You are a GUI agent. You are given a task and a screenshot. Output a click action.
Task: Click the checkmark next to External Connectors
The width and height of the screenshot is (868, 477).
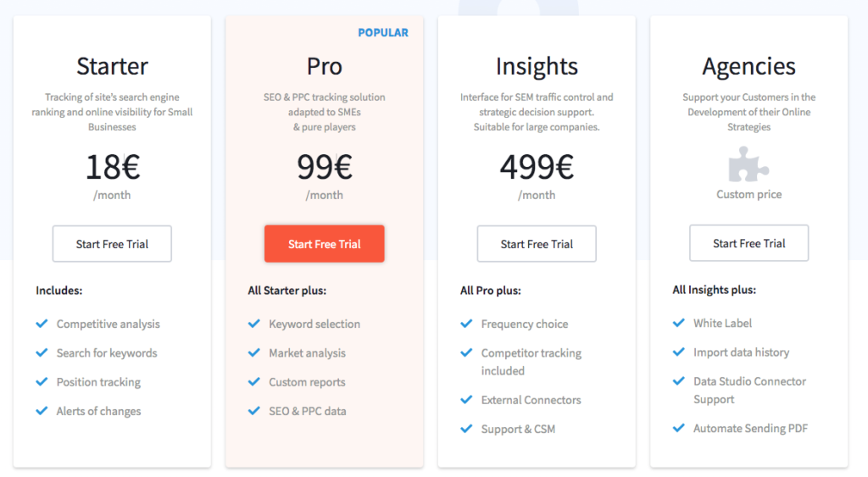pos(466,400)
